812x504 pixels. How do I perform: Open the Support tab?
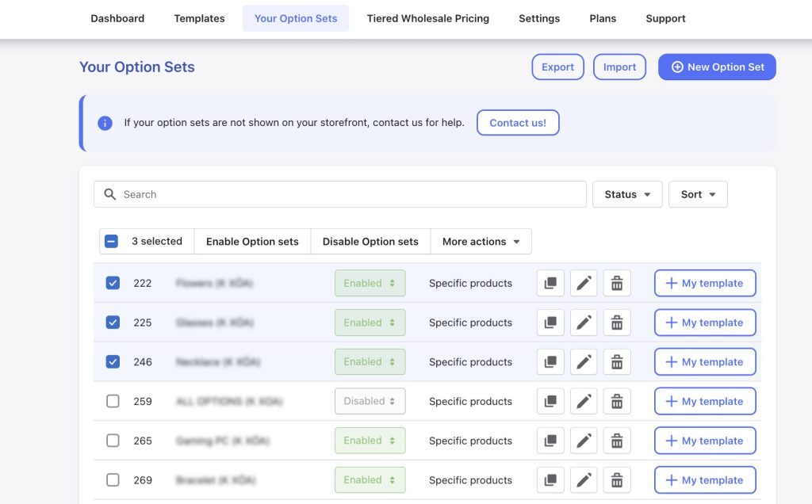[665, 19]
